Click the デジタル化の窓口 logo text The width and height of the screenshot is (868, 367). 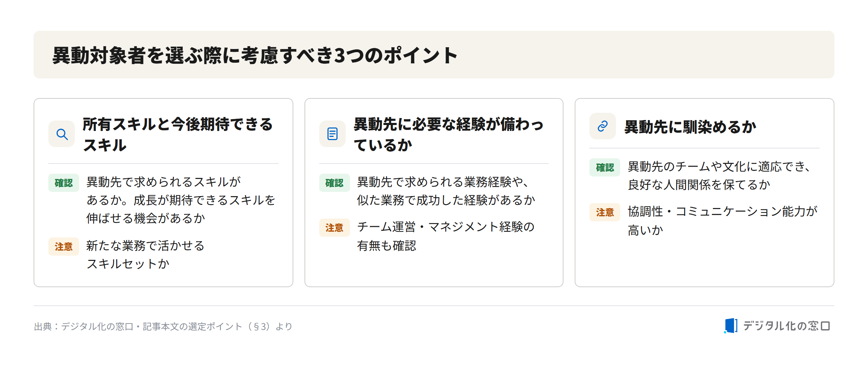pos(786,326)
